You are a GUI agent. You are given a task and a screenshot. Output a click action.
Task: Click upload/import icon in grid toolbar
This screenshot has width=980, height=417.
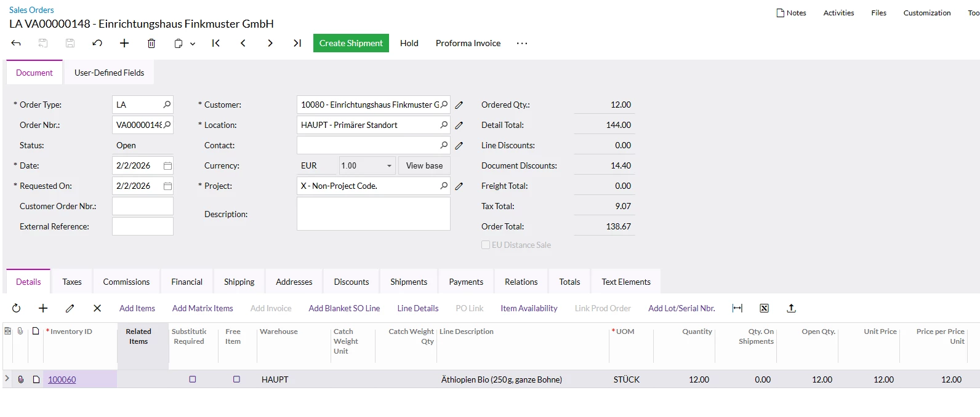coord(792,308)
